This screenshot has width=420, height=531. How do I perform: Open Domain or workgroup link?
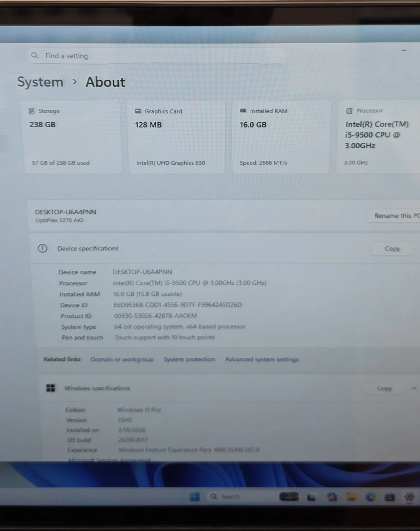[122, 359]
